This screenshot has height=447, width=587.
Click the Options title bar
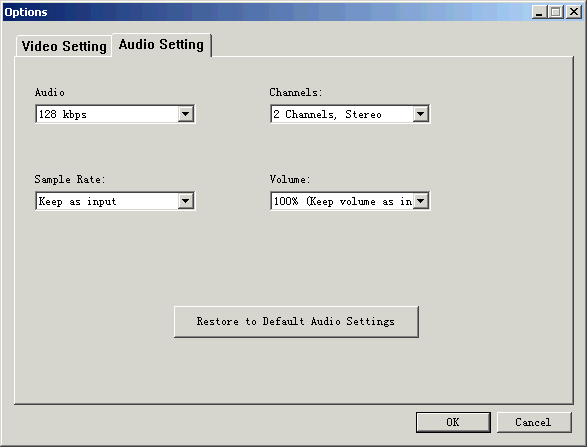(262, 12)
